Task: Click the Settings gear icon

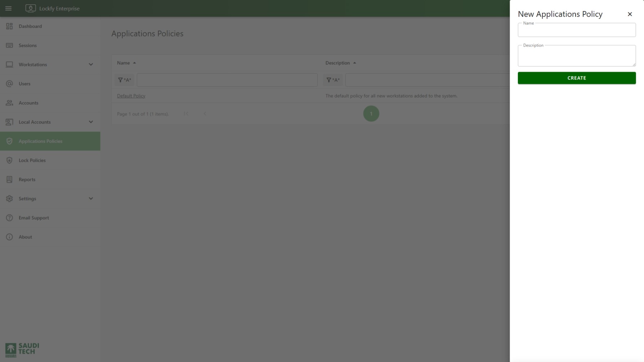Action: 9,199
